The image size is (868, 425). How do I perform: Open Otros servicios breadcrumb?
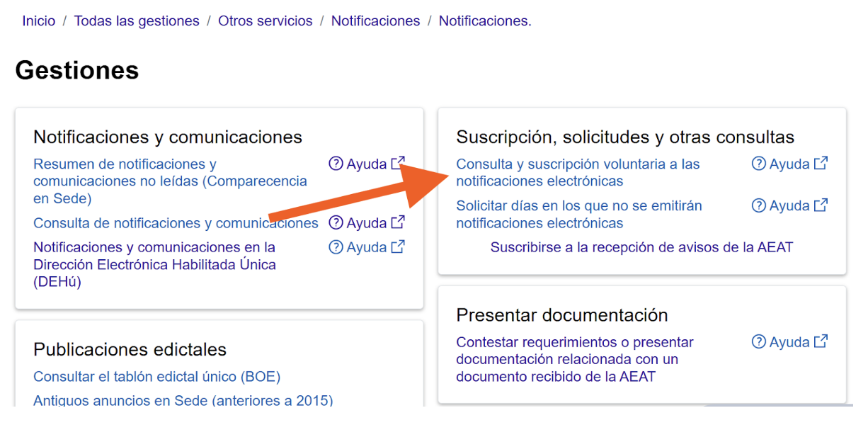click(x=265, y=21)
